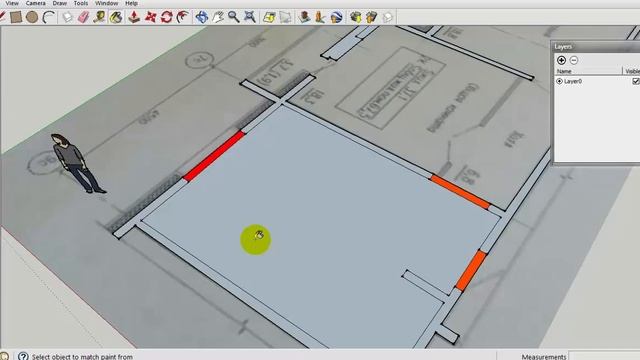Click the help question mark status icon

click(x=23, y=356)
